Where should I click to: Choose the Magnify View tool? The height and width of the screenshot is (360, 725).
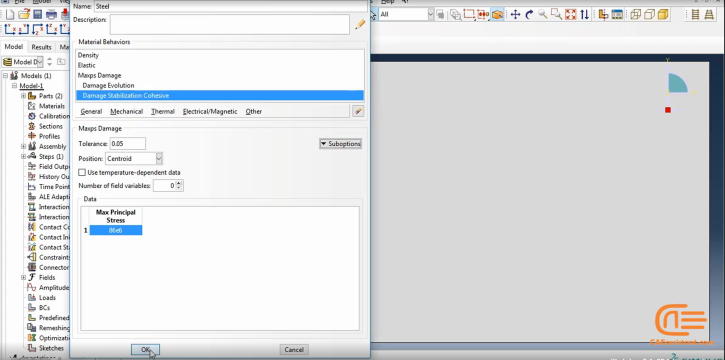(x=543, y=15)
